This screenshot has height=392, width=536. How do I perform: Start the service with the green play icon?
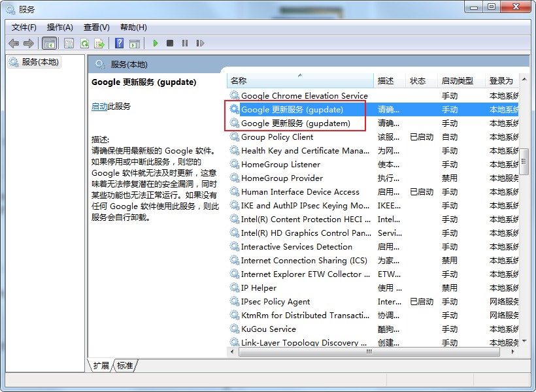[x=156, y=43]
